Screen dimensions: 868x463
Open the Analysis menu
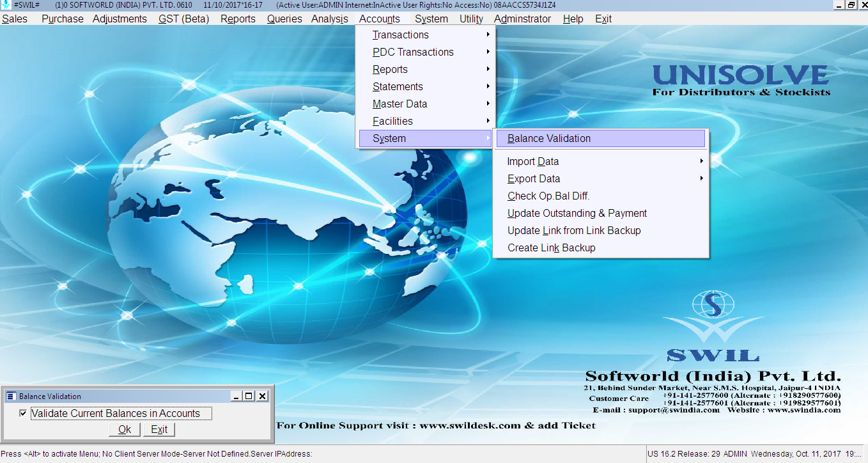[330, 19]
